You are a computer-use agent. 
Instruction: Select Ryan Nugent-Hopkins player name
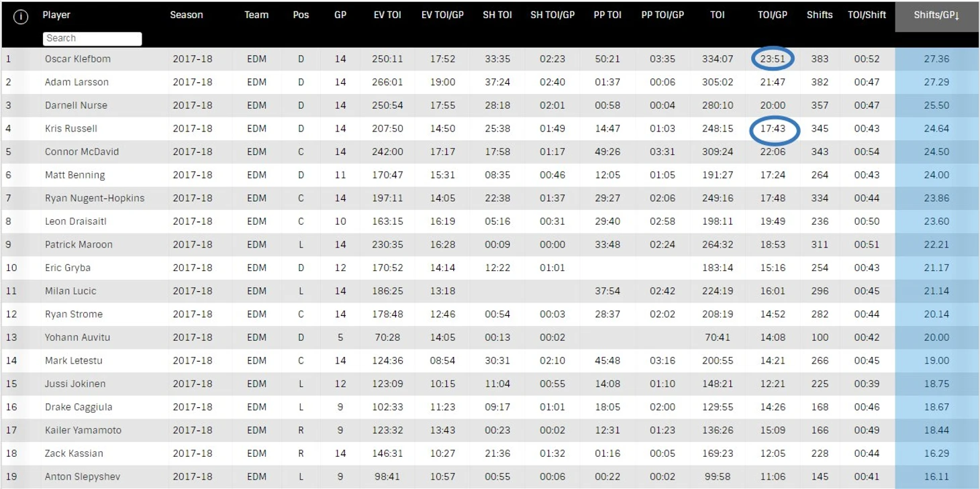[95, 198]
